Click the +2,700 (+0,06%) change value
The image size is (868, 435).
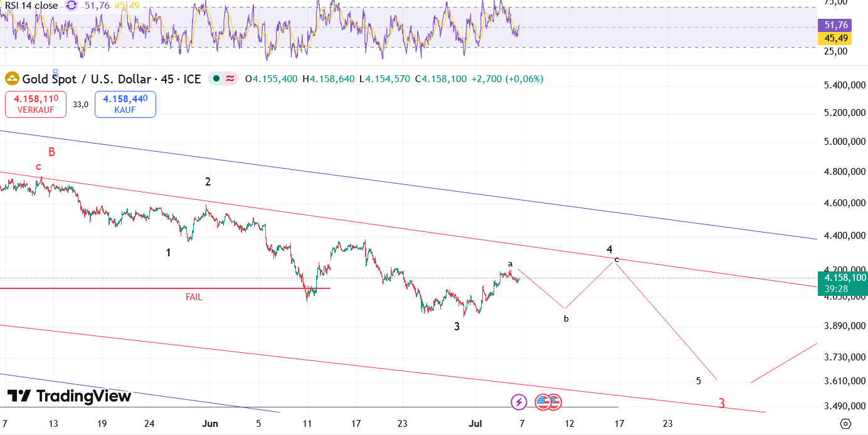pyautogui.click(x=507, y=79)
